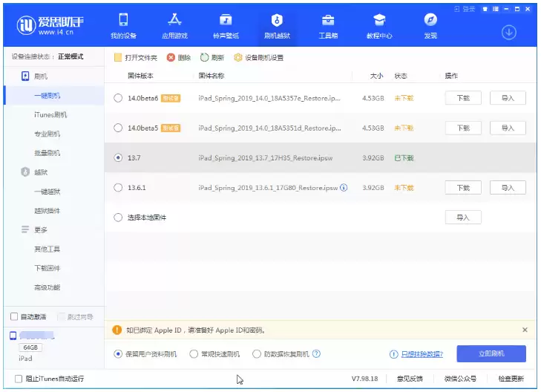Select 越狱插件 in the sidebar
The height and width of the screenshot is (392, 541).
[x=47, y=211]
